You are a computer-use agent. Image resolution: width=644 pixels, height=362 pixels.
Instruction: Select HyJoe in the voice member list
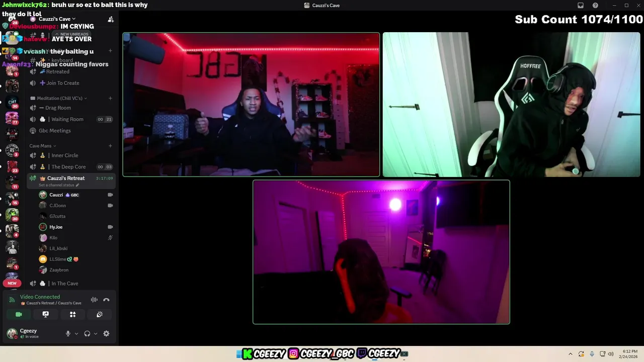pyautogui.click(x=75, y=227)
